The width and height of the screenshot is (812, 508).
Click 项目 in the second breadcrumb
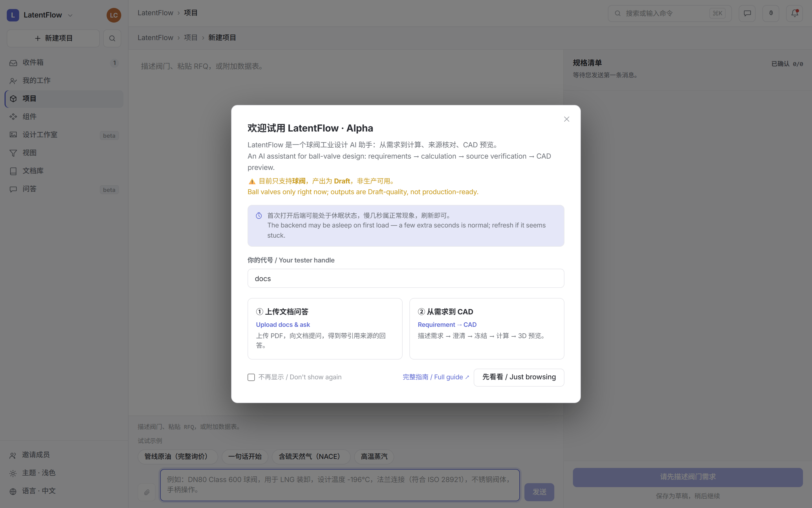pyautogui.click(x=191, y=38)
